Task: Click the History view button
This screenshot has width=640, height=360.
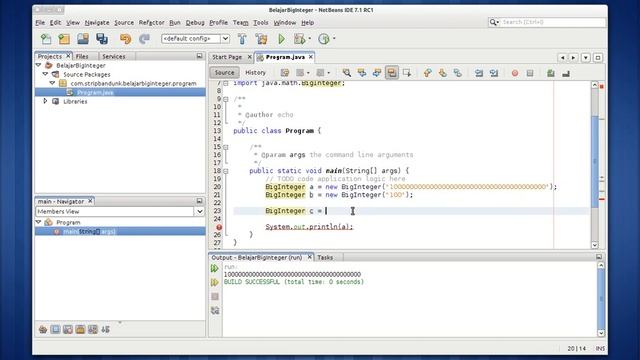Action: (x=256, y=73)
